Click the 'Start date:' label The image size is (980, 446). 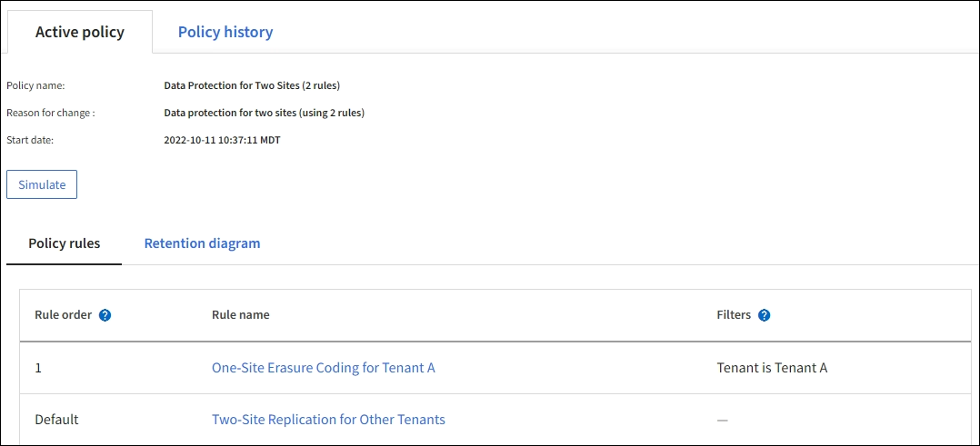(30, 140)
